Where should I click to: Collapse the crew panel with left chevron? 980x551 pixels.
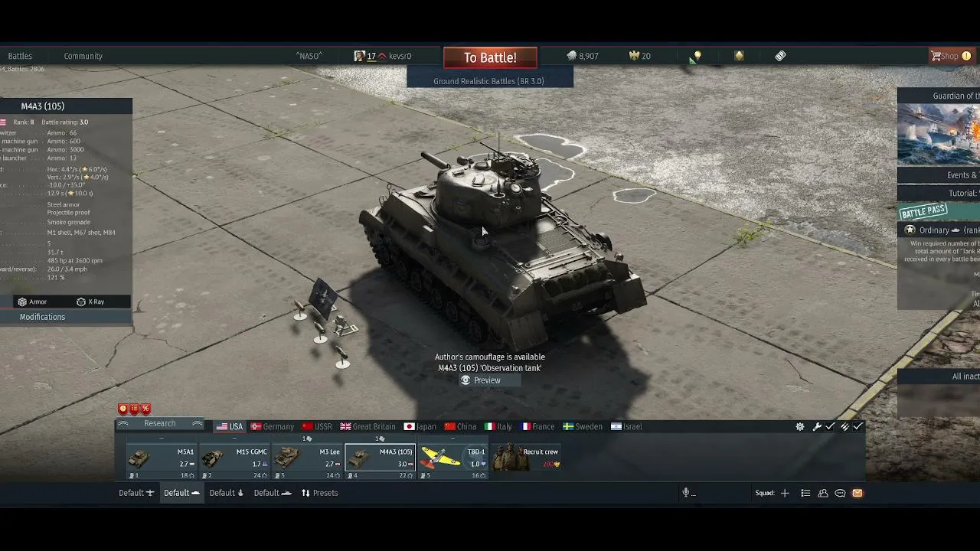(x=122, y=424)
